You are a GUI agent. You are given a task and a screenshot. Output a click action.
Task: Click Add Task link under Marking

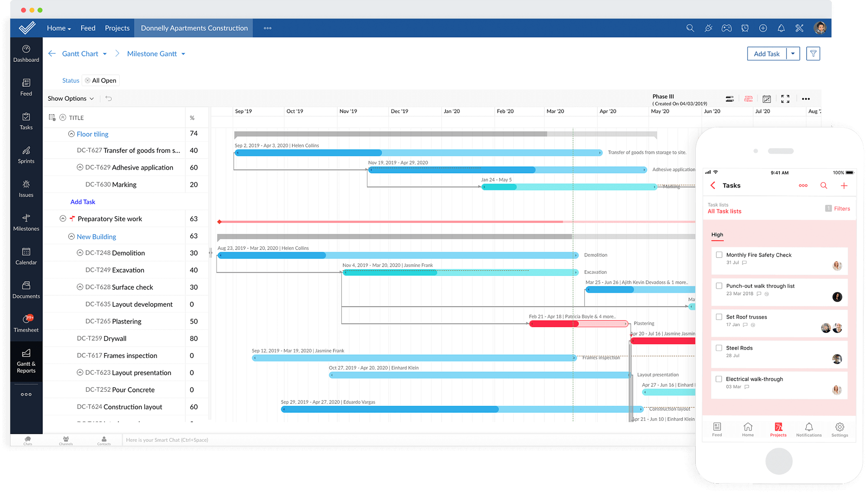tap(83, 202)
